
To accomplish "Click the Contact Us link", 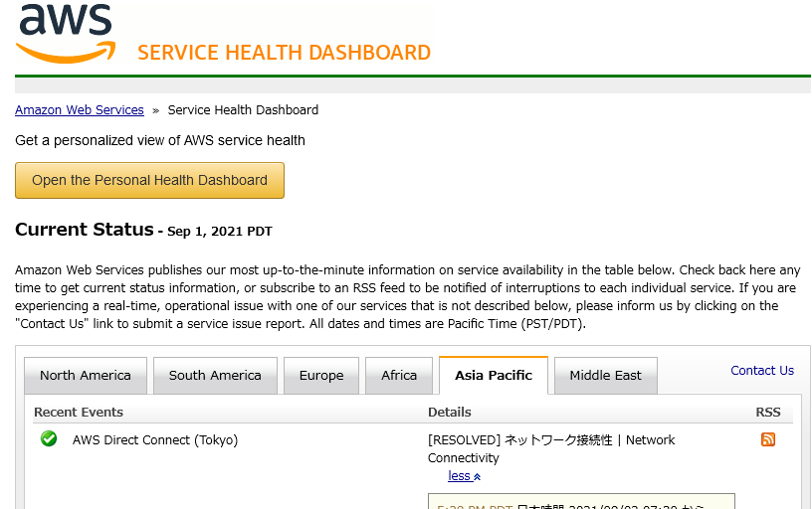I will tap(762, 371).
